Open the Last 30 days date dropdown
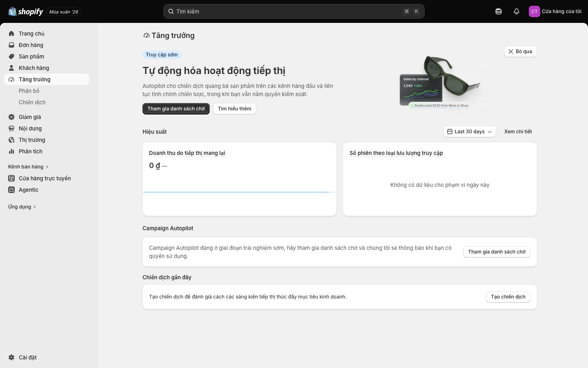 click(470, 132)
